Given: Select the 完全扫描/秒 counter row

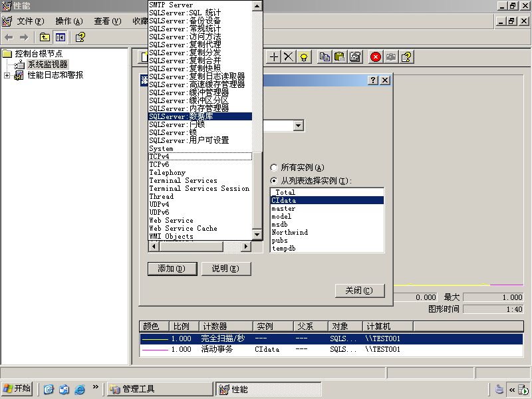Looking at the screenshot, I should tap(331, 338).
